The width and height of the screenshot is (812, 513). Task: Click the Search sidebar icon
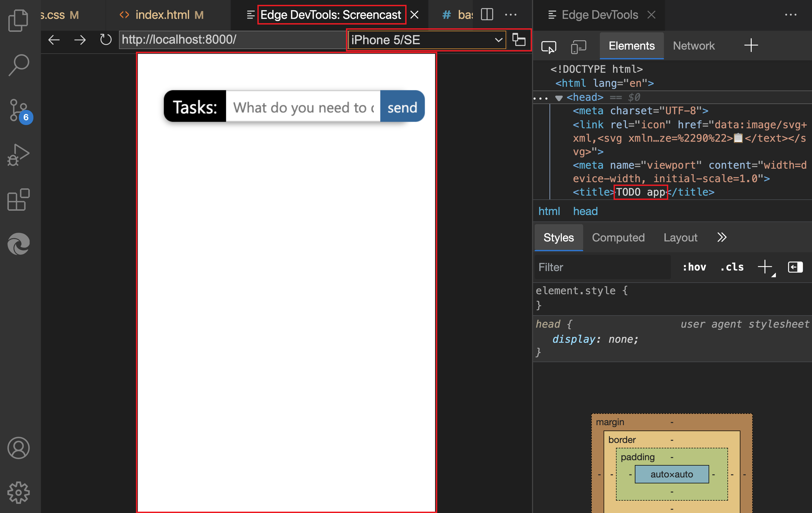tap(18, 64)
